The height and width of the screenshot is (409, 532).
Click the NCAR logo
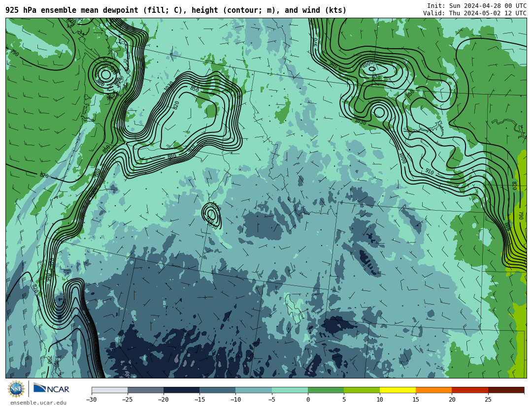(51, 388)
